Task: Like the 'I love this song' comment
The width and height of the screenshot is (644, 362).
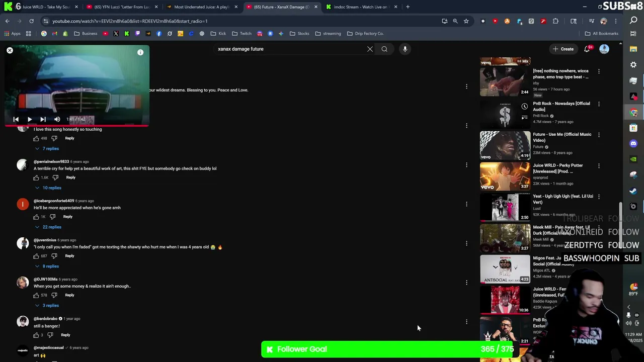Action: click(36, 138)
